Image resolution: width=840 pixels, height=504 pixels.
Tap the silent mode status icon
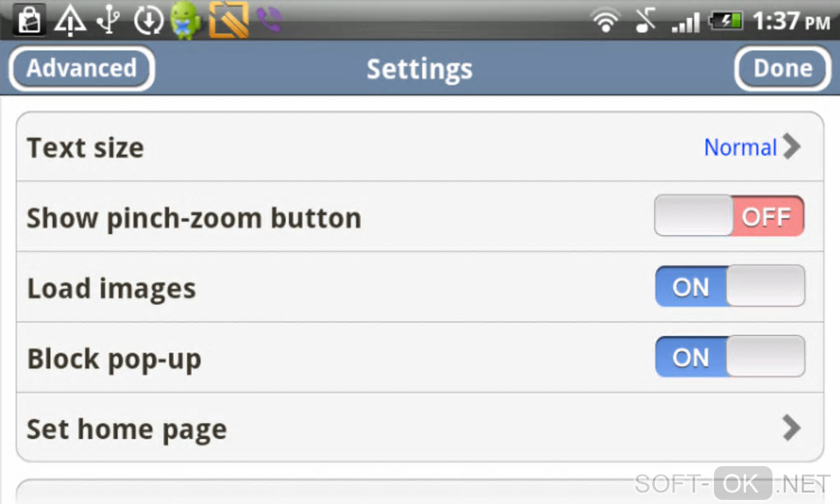tap(645, 21)
